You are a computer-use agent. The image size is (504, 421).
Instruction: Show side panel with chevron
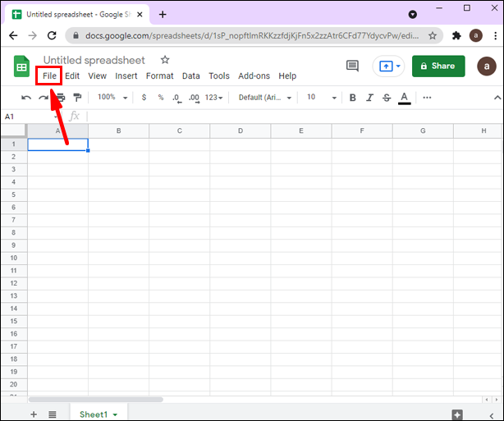click(x=492, y=416)
